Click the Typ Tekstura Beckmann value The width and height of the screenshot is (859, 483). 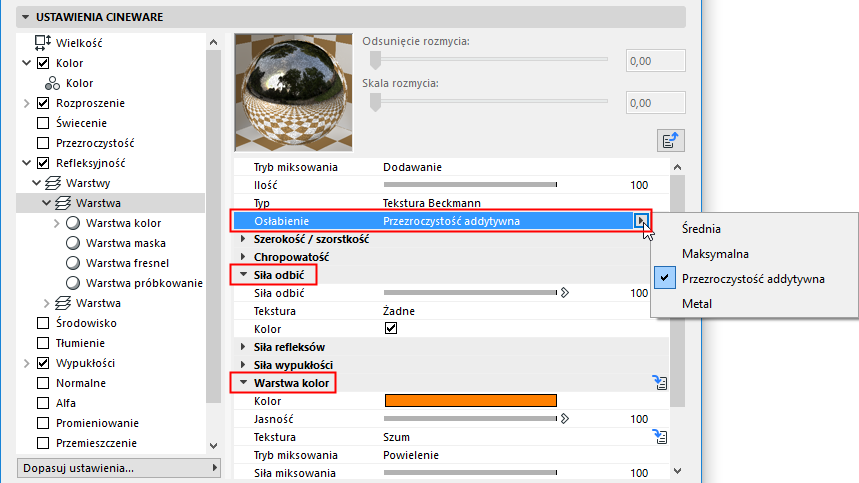point(432,203)
